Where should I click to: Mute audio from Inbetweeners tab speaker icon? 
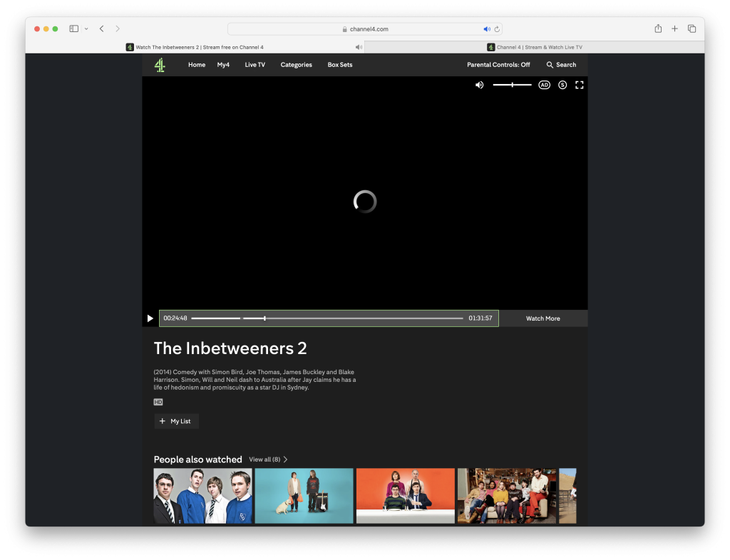pos(359,48)
